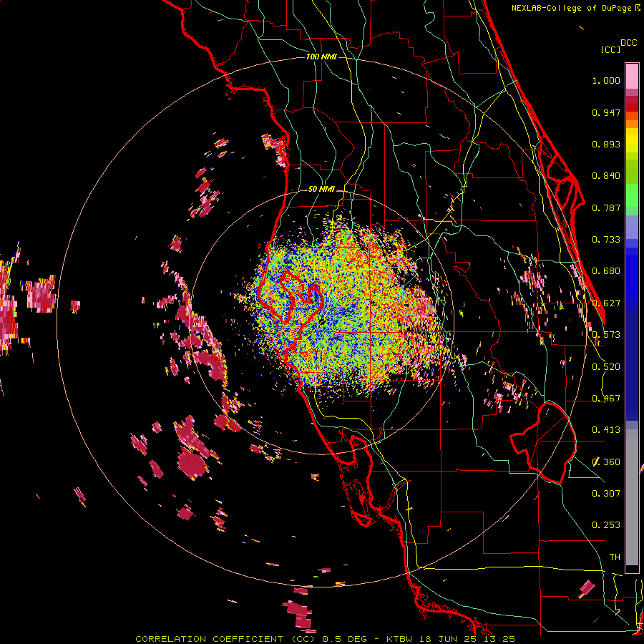This screenshot has width=644, height=644.
Task: Select the 18 JUN 25 date in the caption
Action: (448, 639)
